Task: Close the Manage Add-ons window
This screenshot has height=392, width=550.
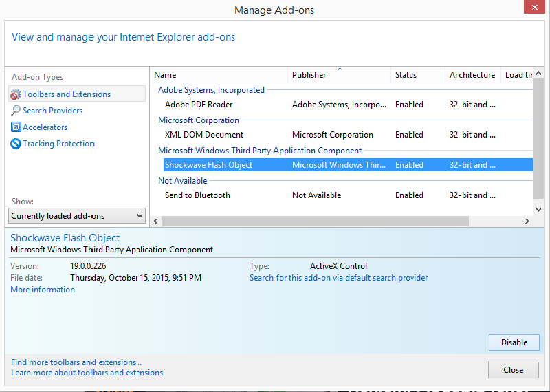Action: [x=532, y=8]
